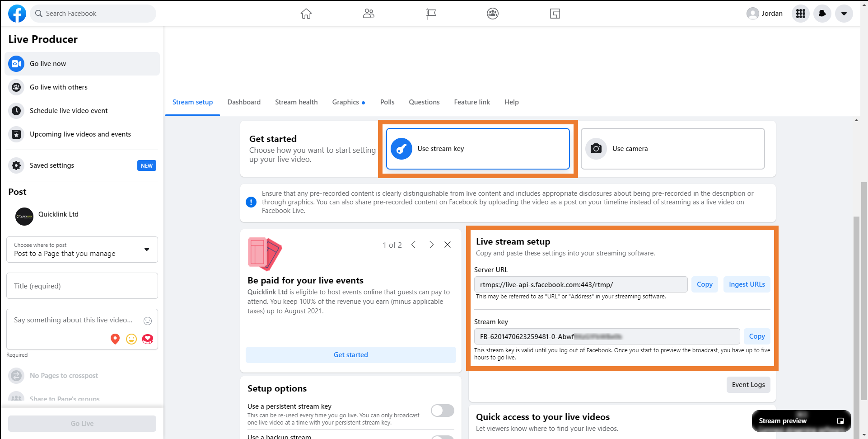Switch to the Polls tab
Image resolution: width=868 pixels, height=439 pixels.
[x=387, y=102]
